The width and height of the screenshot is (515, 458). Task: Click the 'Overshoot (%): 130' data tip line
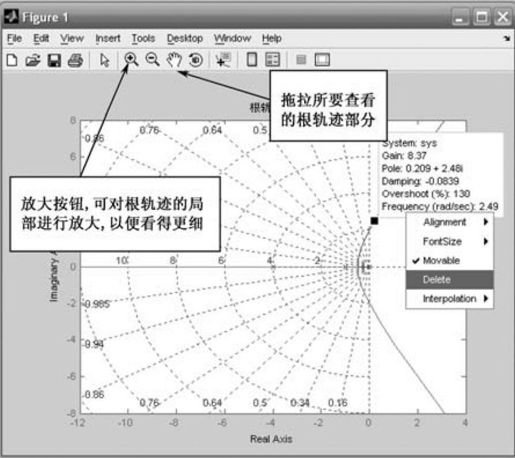pyautogui.click(x=426, y=194)
